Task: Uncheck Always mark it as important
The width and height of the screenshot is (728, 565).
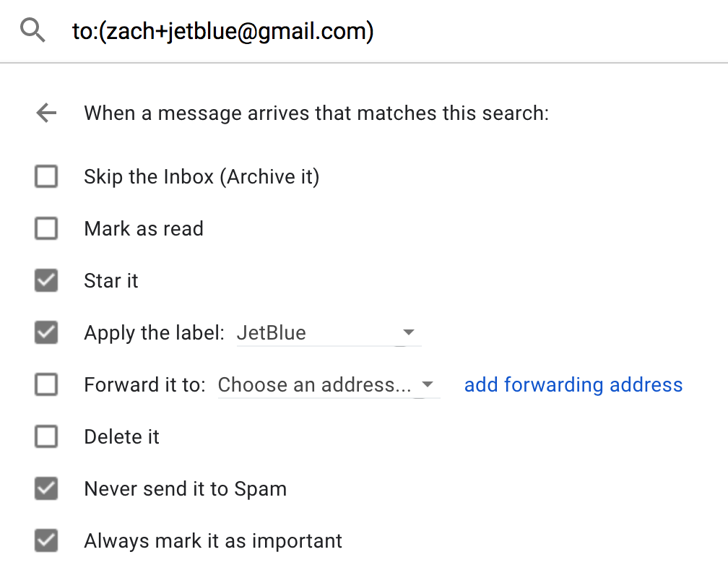Action: pyautogui.click(x=46, y=541)
